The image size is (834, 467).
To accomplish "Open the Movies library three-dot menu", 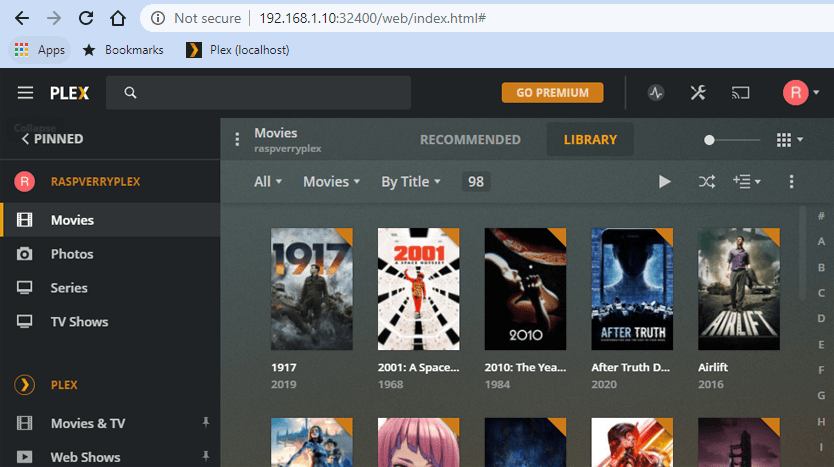I will click(x=237, y=139).
